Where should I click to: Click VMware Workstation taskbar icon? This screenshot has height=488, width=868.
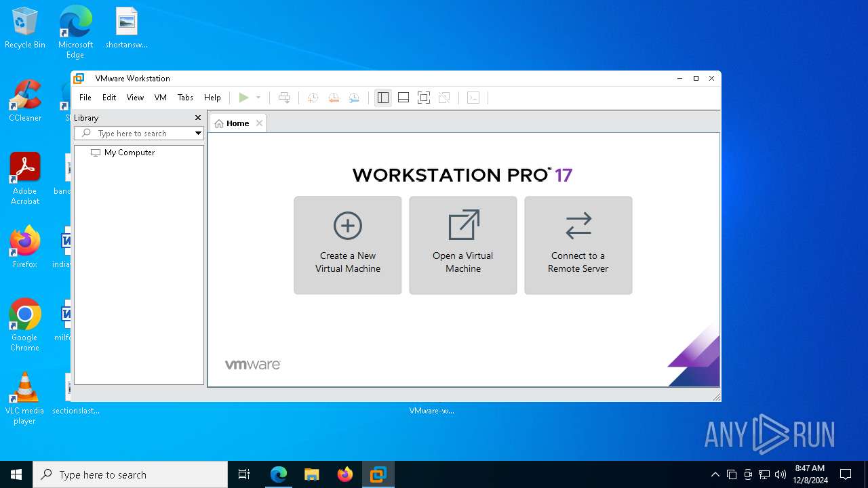(x=378, y=474)
